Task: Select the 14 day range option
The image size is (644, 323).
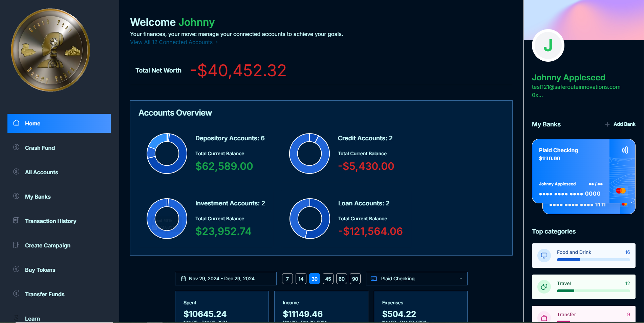Action: coord(301,279)
